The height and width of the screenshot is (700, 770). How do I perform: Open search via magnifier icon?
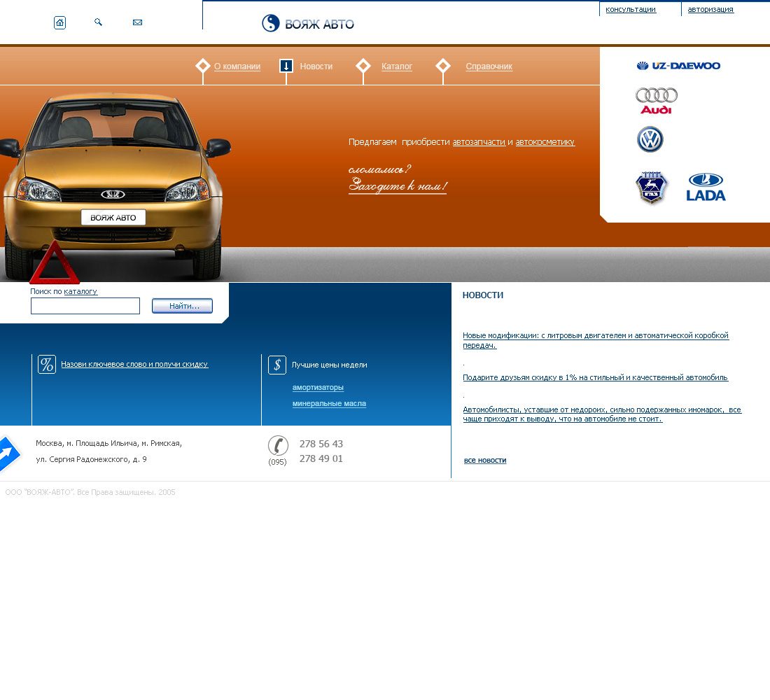point(98,22)
